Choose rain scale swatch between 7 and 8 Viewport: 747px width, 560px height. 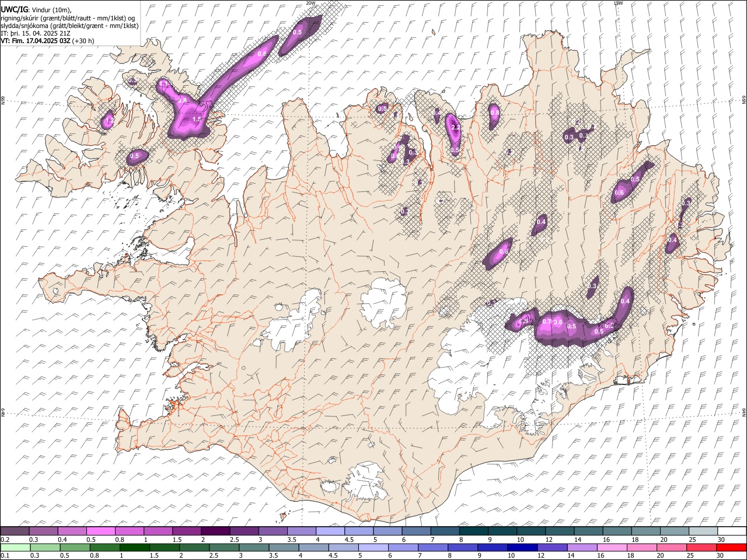click(432, 547)
